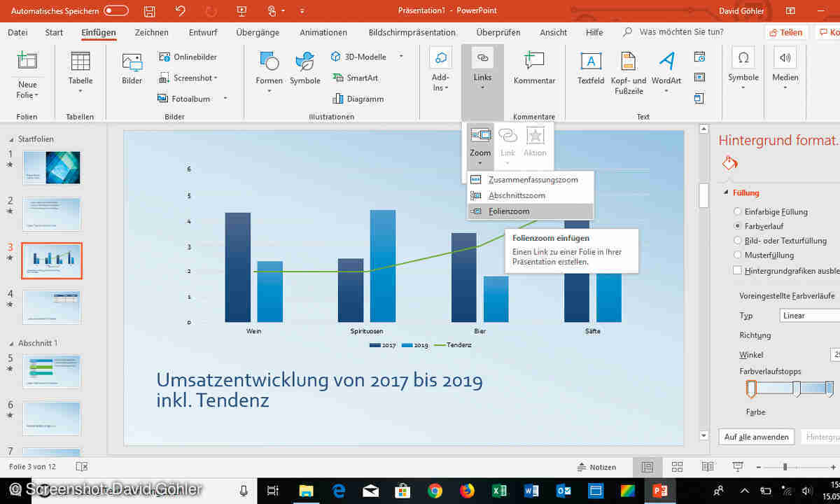Collapse the Füllung section
Image resolution: width=840 pixels, height=504 pixels.
click(726, 193)
